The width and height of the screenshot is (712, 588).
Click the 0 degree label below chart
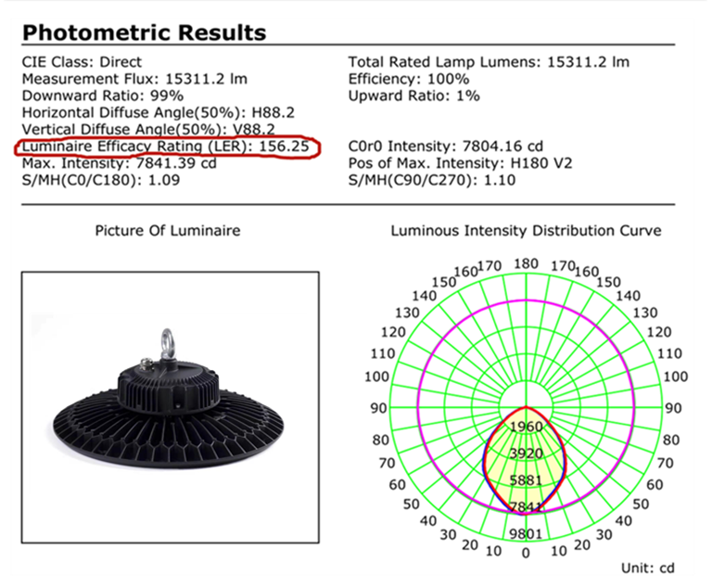526,554
